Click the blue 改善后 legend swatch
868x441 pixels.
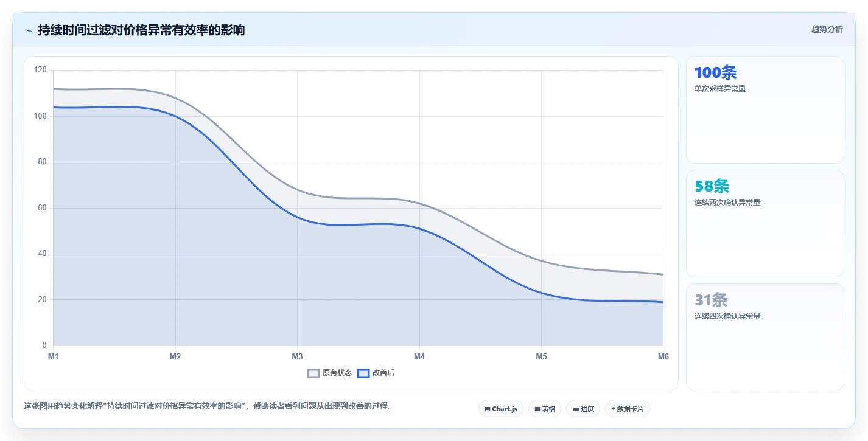click(363, 373)
